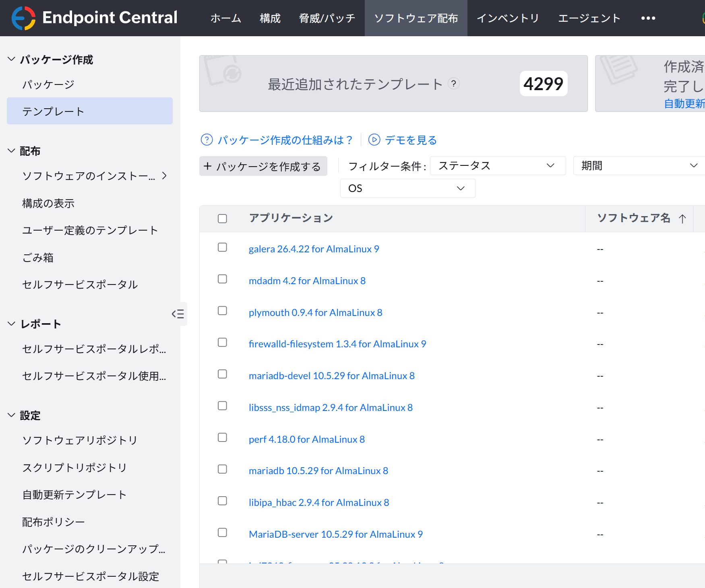Collapse the レポート sidebar section
This screenshot has width=705, height=588.
(x=11, y=324)
